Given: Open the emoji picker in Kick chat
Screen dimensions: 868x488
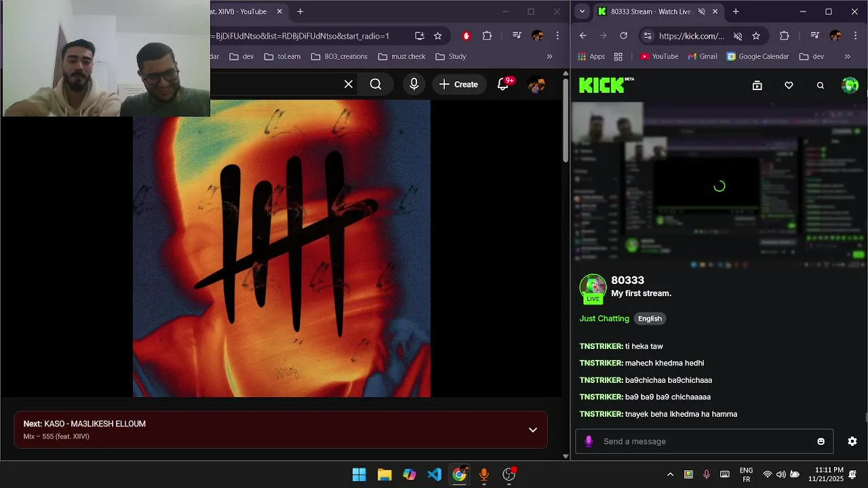Looking at the screenshot, I should tap(821, 441).
